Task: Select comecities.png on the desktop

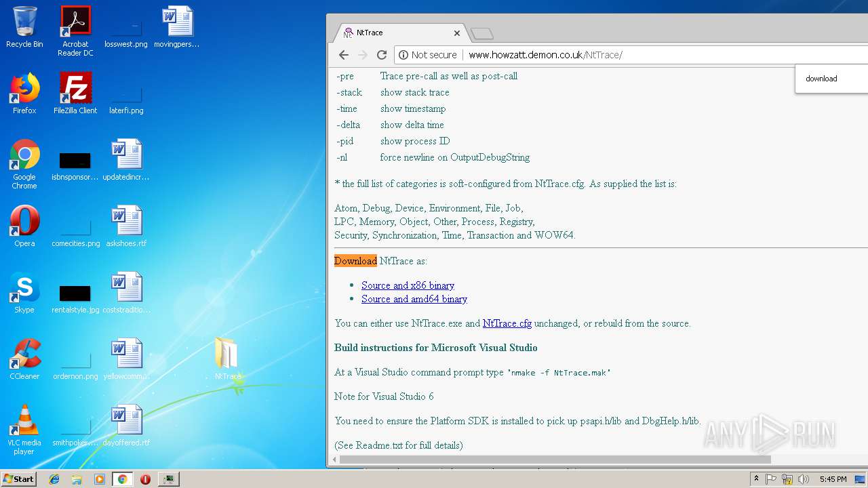Action: coord(75,232)
